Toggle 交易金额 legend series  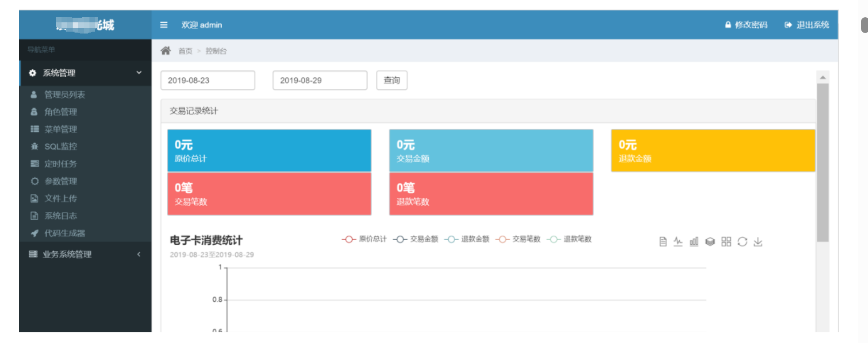coord(415,239)
